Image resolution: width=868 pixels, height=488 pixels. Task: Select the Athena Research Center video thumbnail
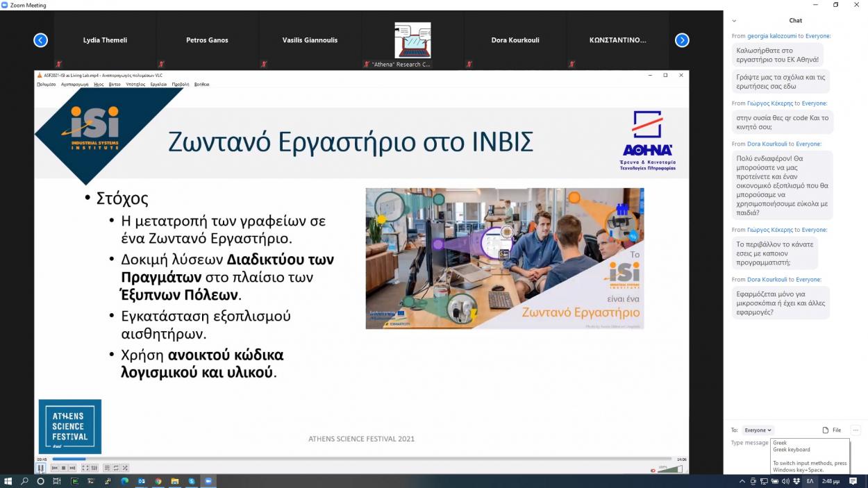[x=412, y=40]
